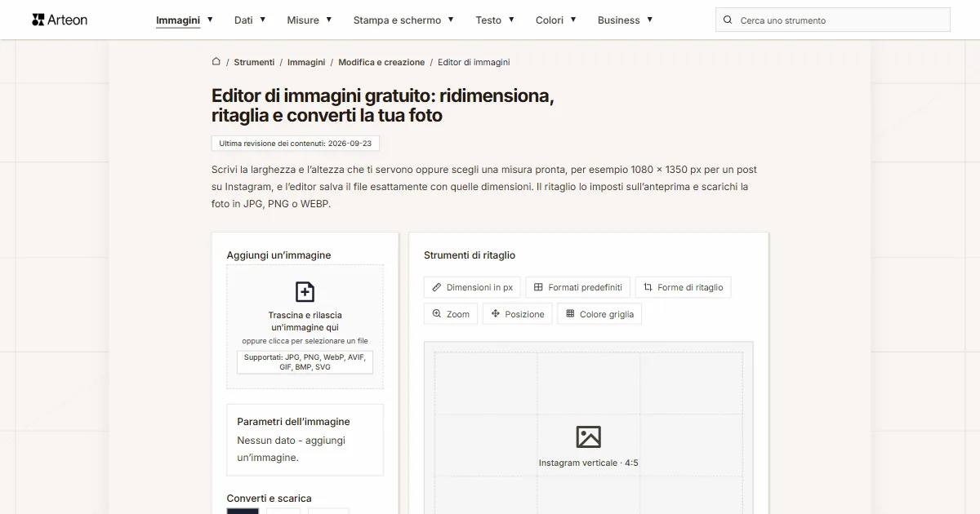Click the grid icon on Colore griglia
The image size is (980, 514).
(571, 314)
